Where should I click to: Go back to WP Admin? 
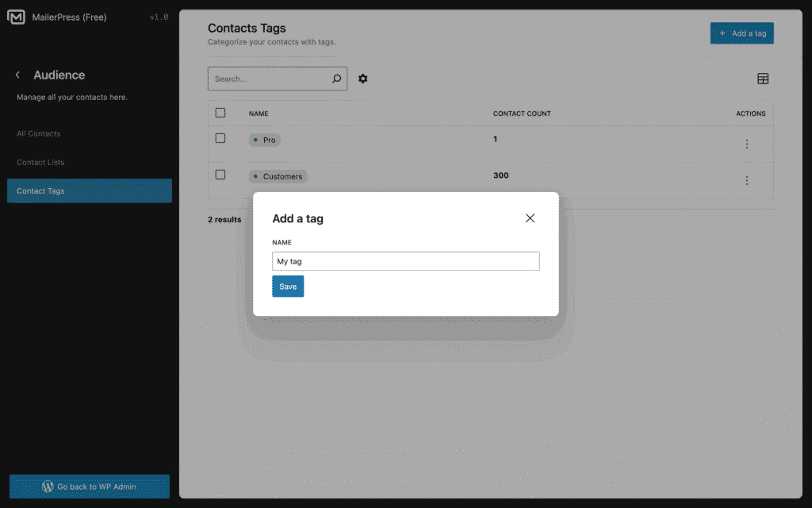click(89, 487)
